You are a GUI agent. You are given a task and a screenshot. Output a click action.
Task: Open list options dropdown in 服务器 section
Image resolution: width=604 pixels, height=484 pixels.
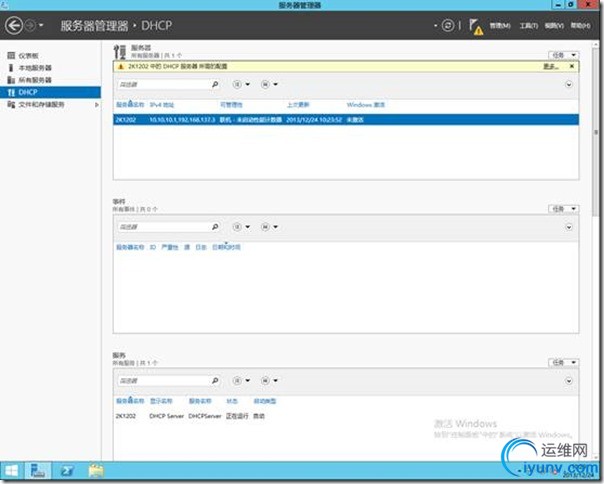click(241, 84)
